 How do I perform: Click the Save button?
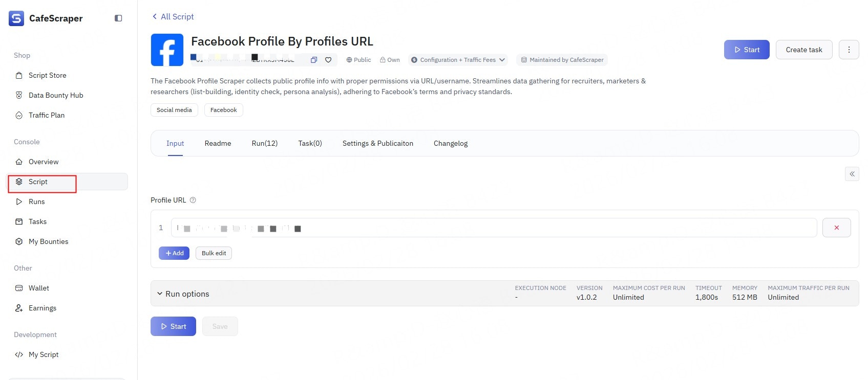click(220, 326)
